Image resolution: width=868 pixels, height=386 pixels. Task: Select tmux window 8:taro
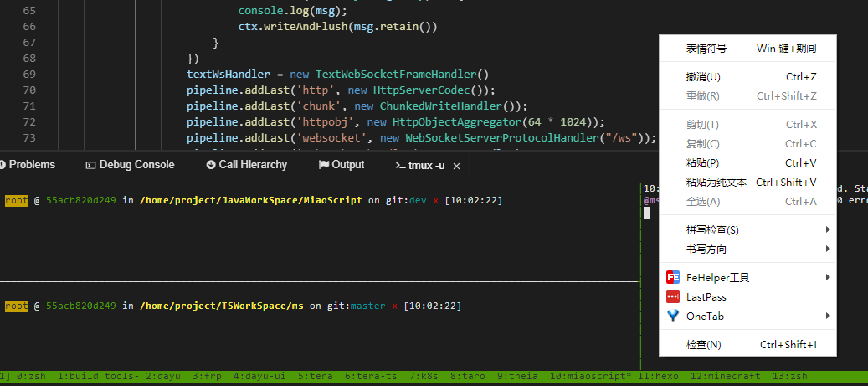click(x=467, y=376)
